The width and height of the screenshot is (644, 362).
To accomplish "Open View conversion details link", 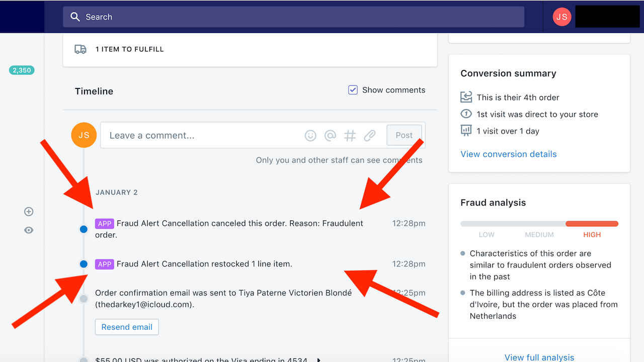I will tap(509, 154).
